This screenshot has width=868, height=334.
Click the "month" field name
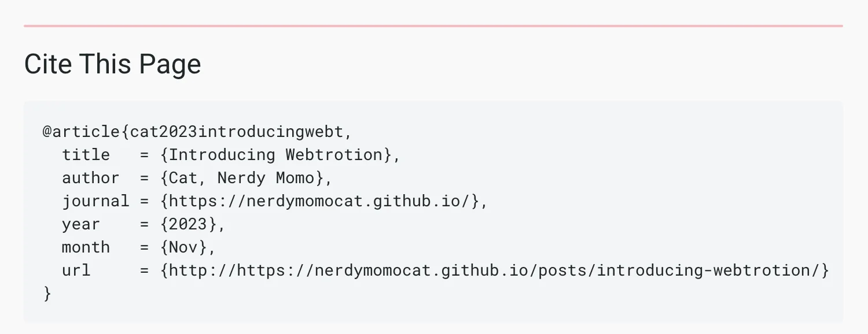pos(86,247)
